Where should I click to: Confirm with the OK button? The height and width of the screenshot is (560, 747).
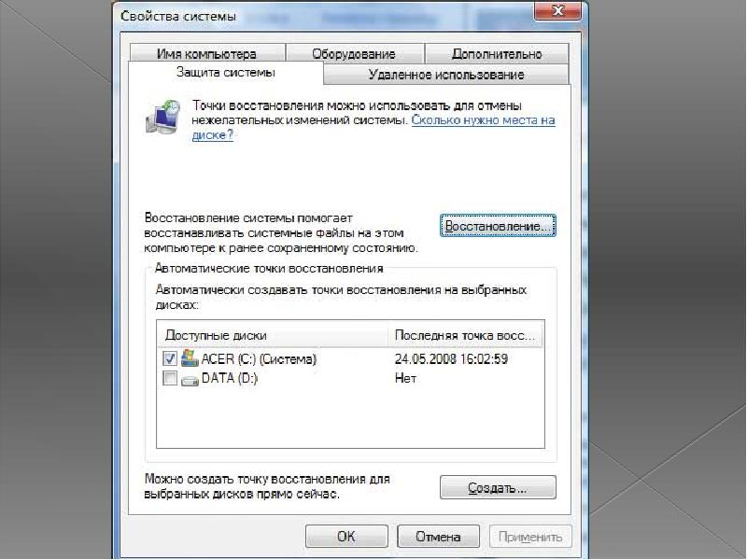pos(346,536)
